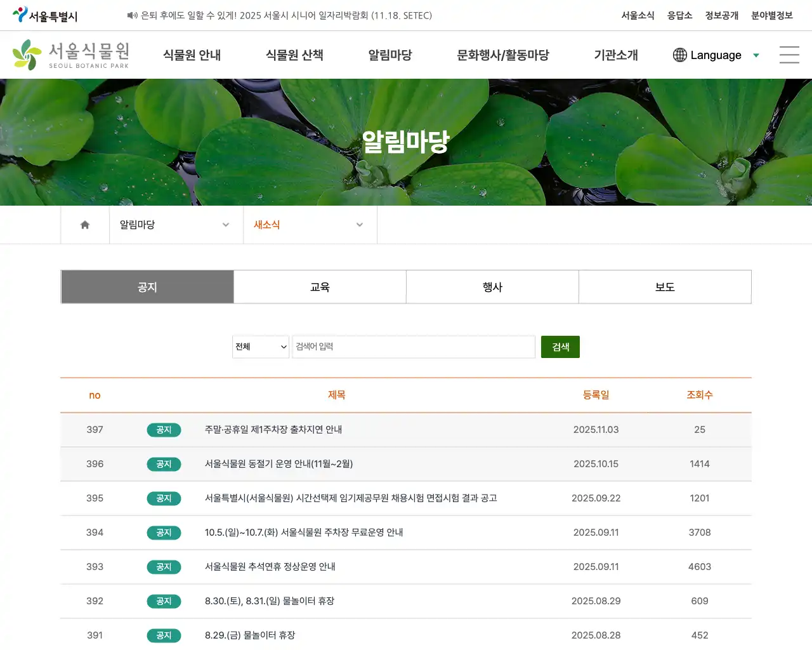Switch to the 보도 tab

(x=665, y=286)
